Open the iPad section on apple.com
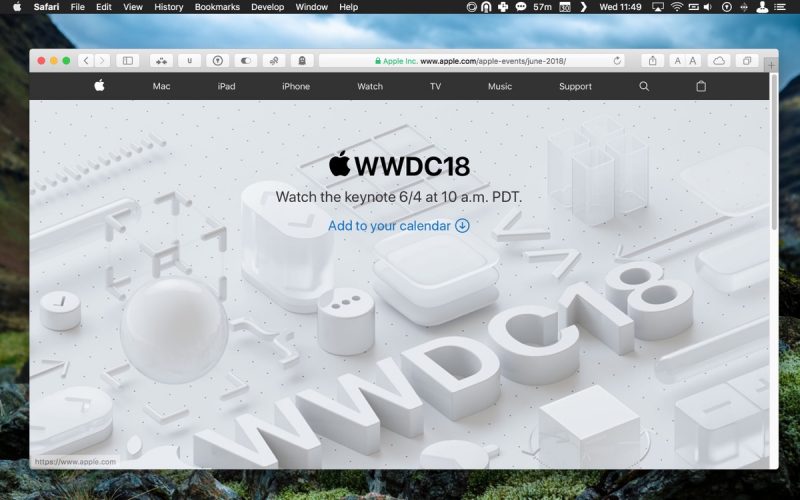 tap(227, 86)
